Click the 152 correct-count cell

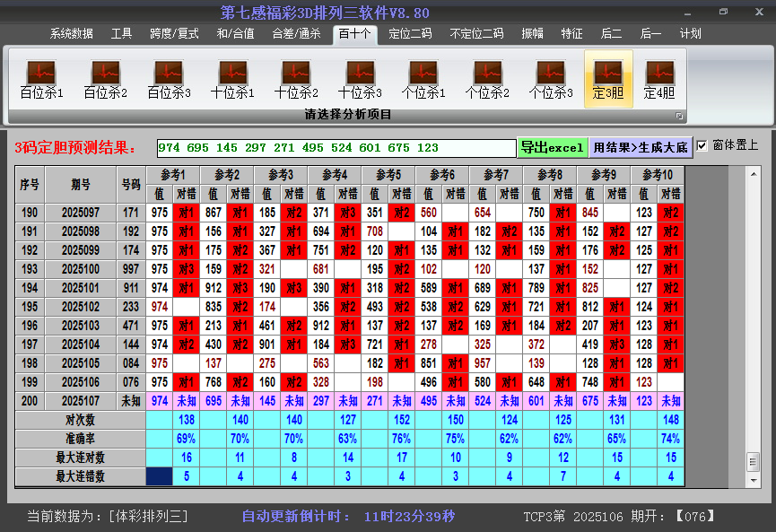tap(402, 420)
